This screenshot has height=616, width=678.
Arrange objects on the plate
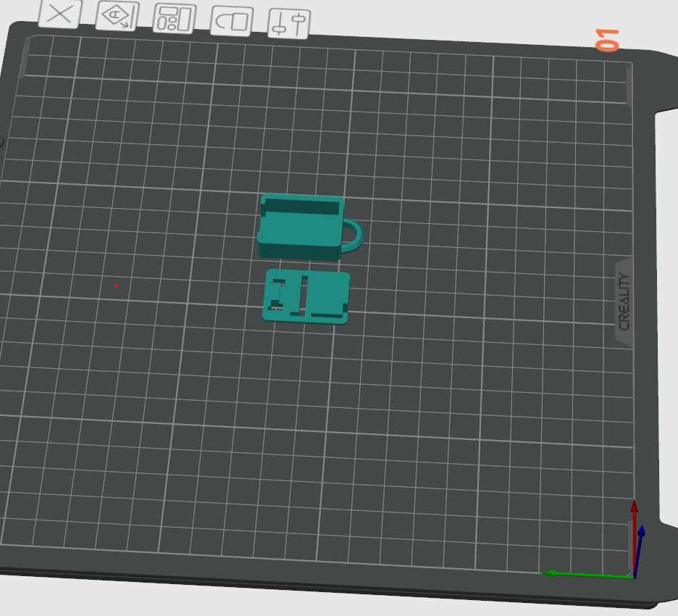(x=174, y=19)
